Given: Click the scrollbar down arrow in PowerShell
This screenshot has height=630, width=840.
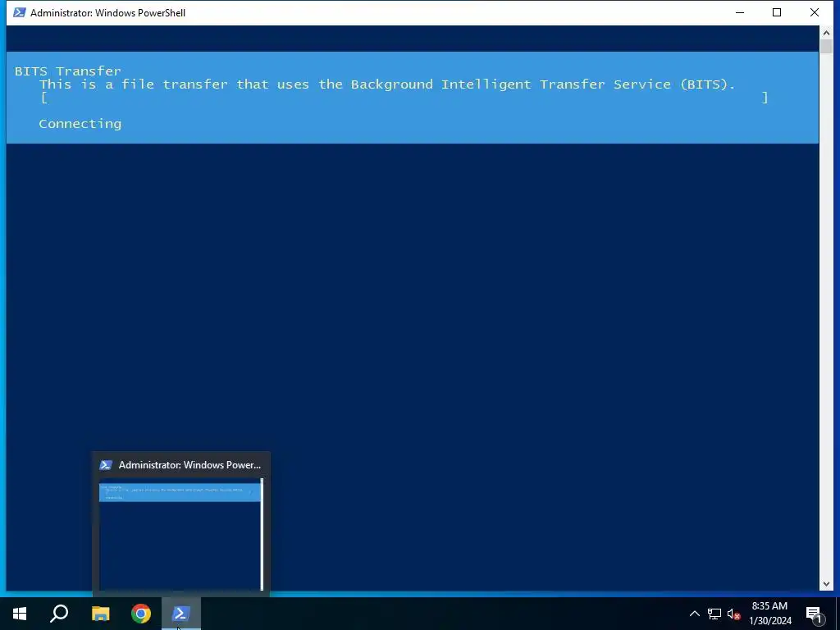Looking at the screenshot, I should pyautogui.click(x=826, y=584).
